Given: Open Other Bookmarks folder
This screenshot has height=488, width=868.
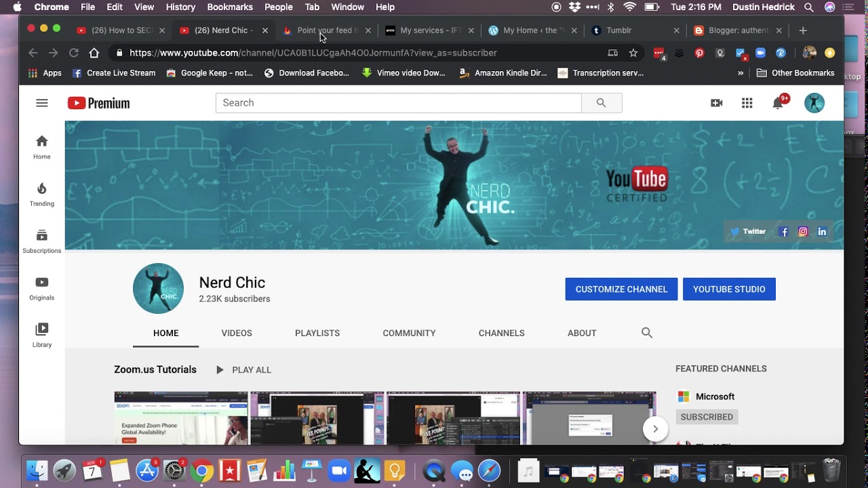Looking at the screenshot, I should click(x=795, y=73).
